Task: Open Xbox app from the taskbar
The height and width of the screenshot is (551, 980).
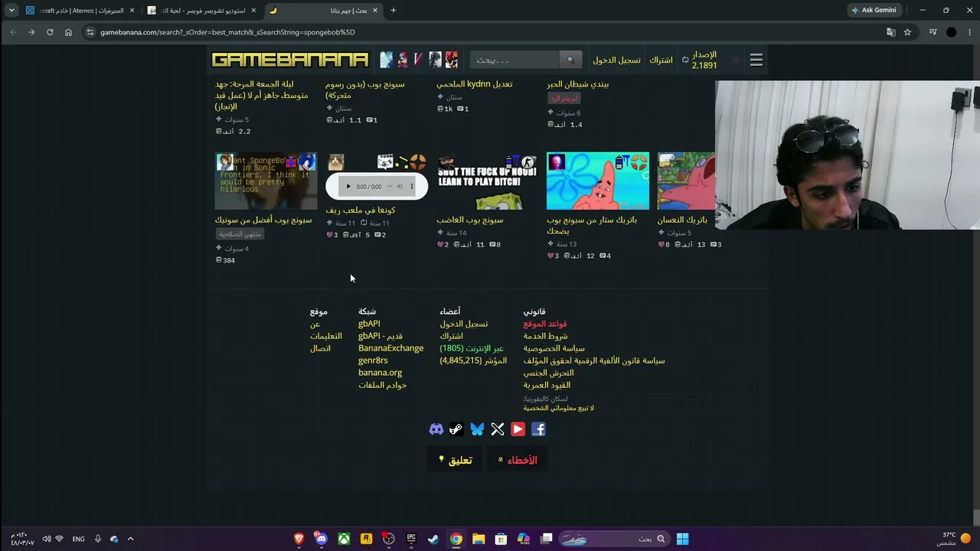Action: [x=344, y=539]
